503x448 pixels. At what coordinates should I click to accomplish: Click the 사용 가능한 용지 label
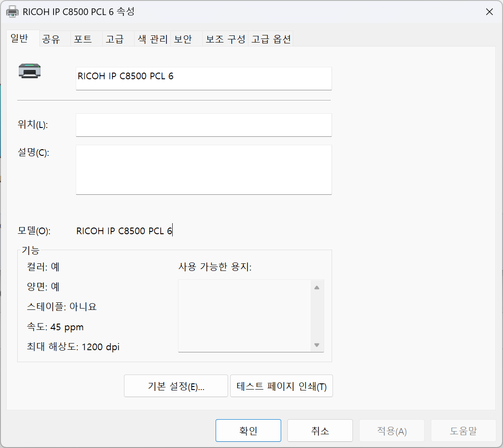215,266
